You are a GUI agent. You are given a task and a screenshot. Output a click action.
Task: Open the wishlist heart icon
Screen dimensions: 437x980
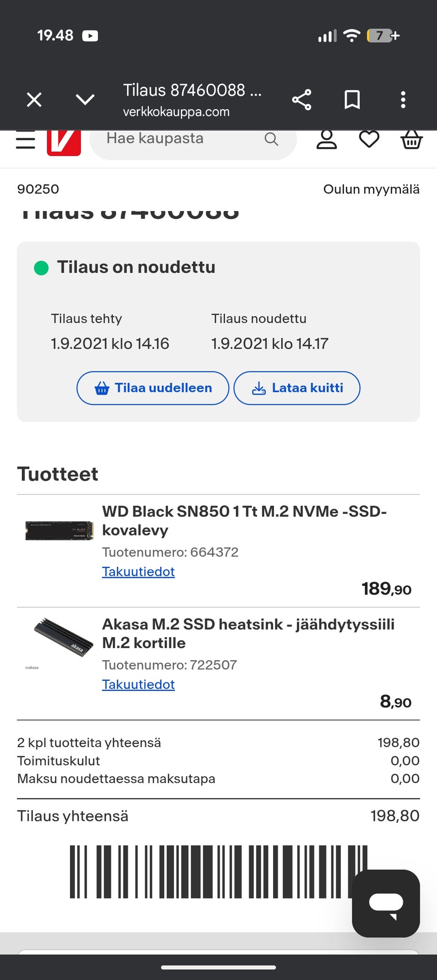[369, 139]
